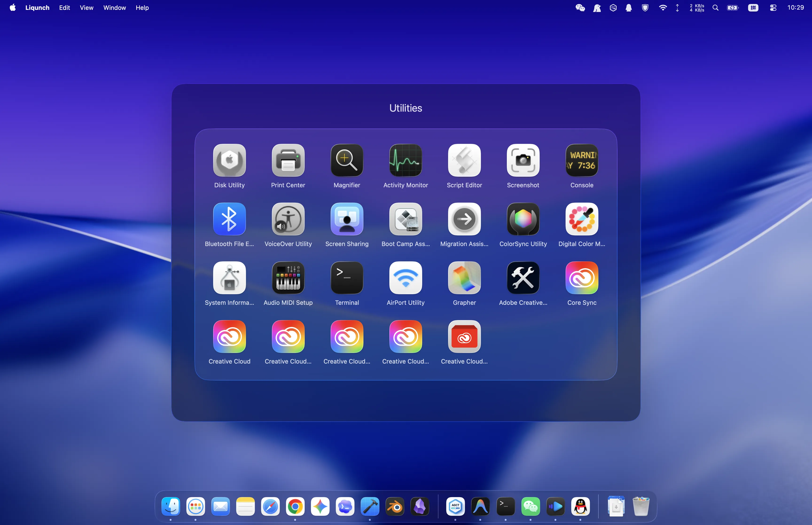Screen dimensions: 812x525
Task: Click the bird icon in the menu bar
Action: [x=597, y=8]
